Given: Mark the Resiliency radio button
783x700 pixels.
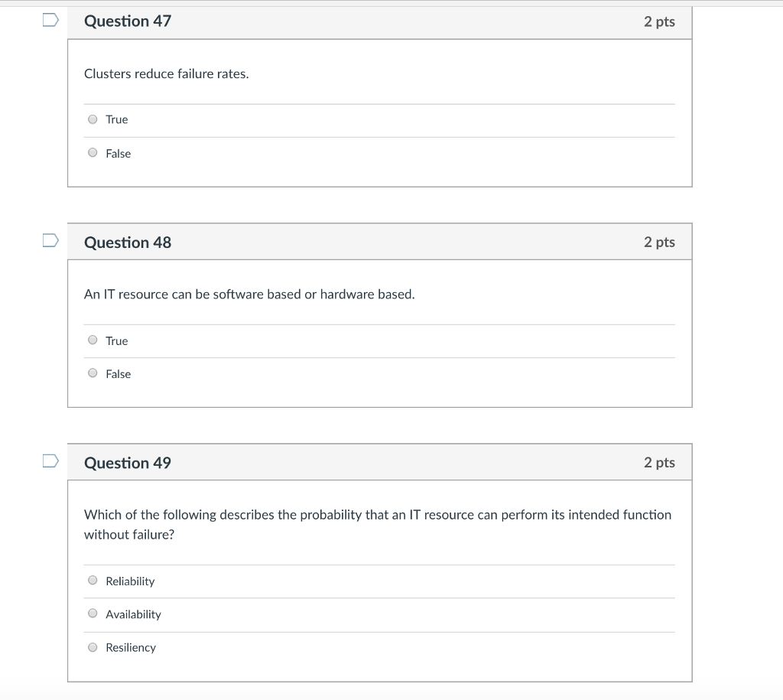Looking at the screenshot, I should [93, 647].
